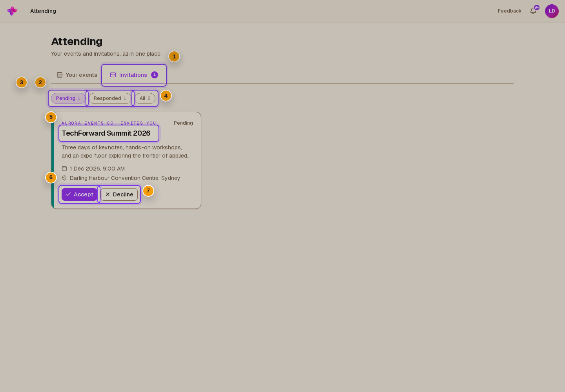Click the Pending status label on the card
This screenshot has width=565, height=392.
coord(183,123)
